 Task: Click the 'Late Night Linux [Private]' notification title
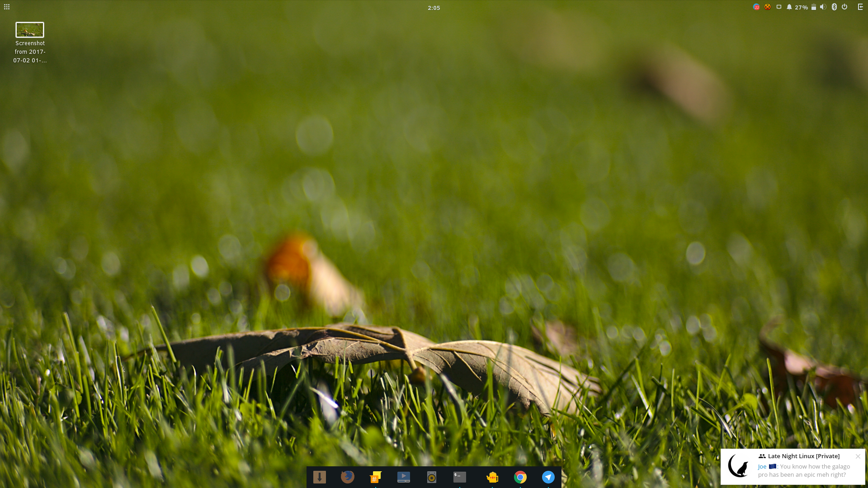click(803, 456)
